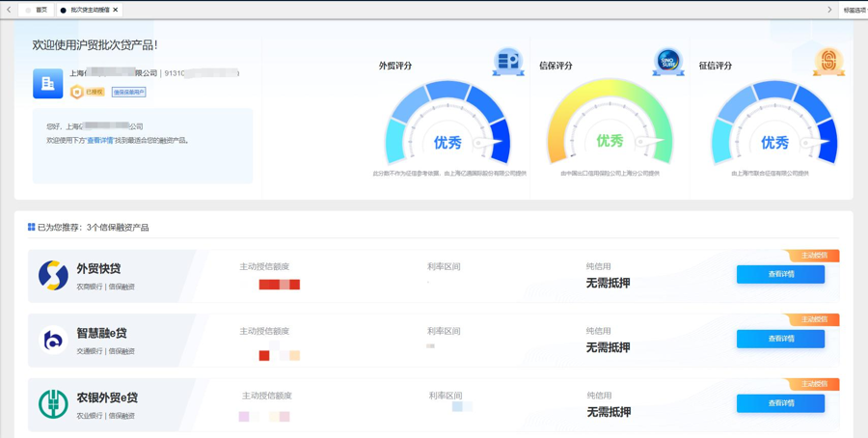Click the 外贸快贷 bank logo
This screenshot has width=868, height=438.
coord(53,275)
